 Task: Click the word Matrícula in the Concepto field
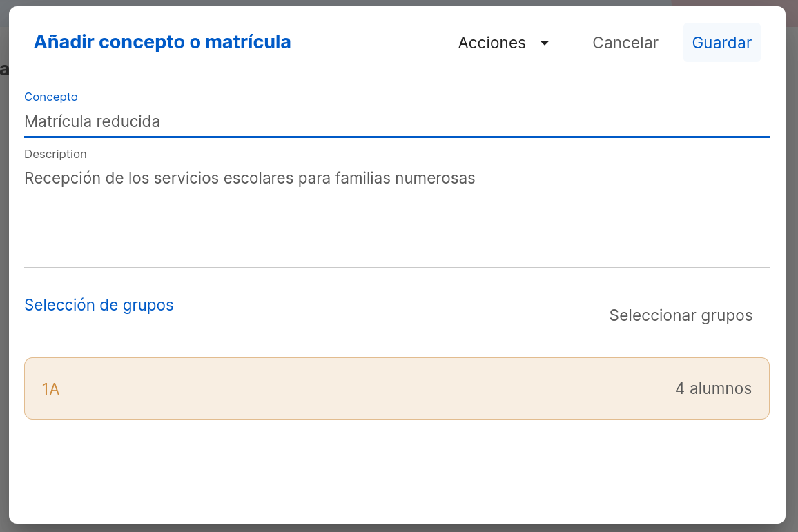pos(58,121)
